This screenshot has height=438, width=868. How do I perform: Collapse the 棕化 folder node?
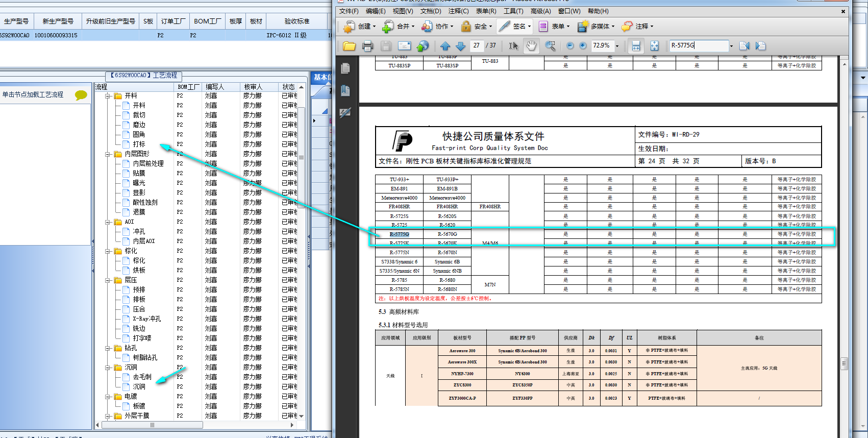click(108, 251)
